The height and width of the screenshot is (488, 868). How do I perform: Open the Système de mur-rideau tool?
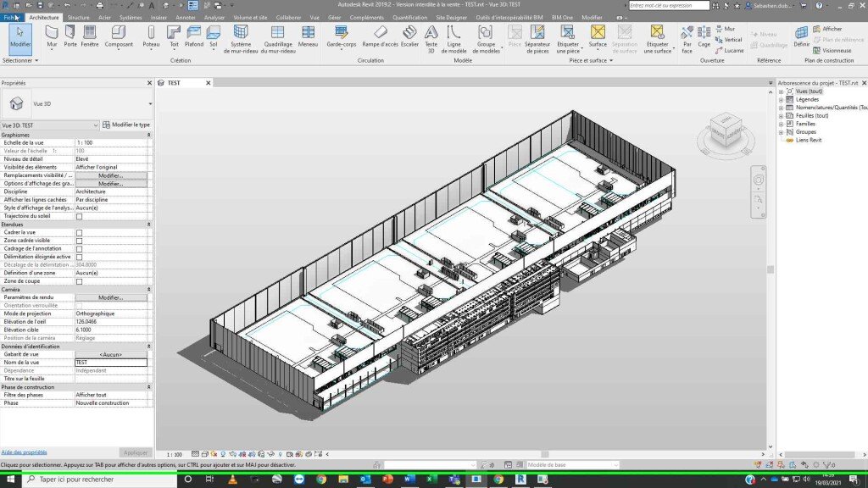(x=241, y=39)
